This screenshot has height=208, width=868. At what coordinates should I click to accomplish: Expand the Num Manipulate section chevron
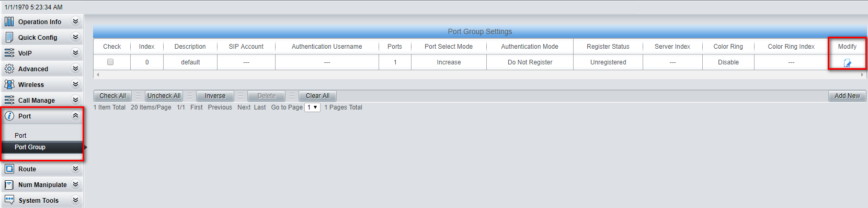tap(75, 184)
